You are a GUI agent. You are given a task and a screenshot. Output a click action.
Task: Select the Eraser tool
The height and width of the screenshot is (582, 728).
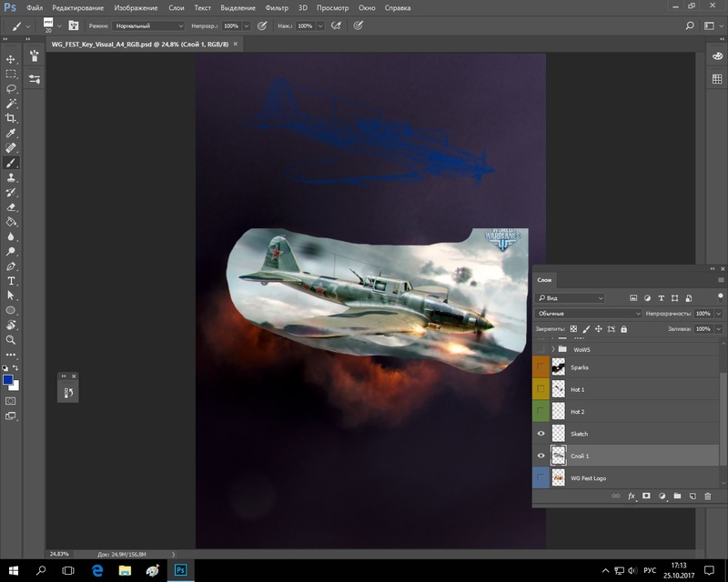(11, 207)
